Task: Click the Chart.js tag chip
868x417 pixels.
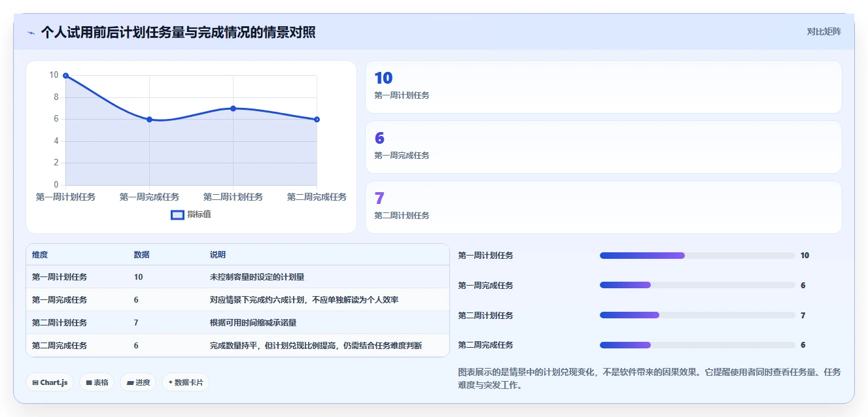Action: click(50, 382)
